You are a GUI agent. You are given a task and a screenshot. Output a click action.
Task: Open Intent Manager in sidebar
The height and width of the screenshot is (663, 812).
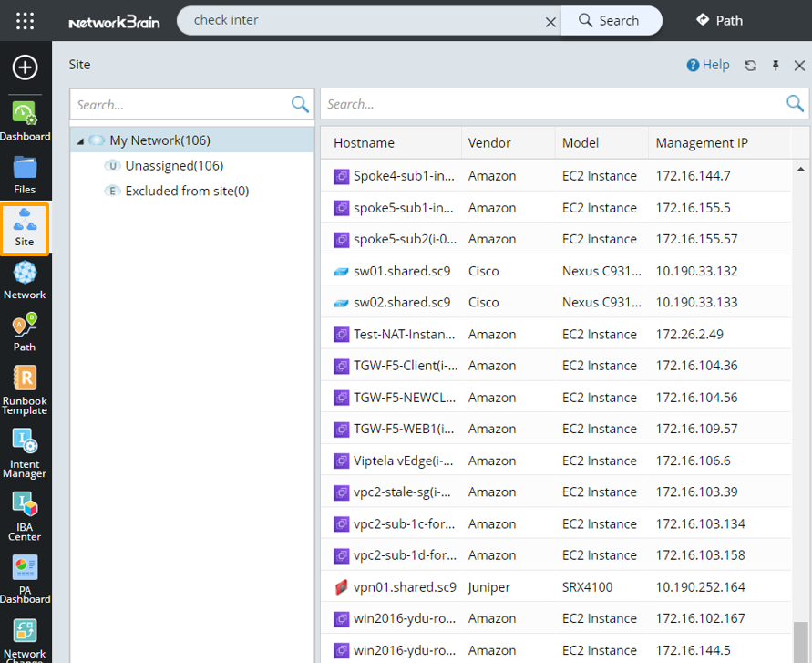[x=25, y=453]
